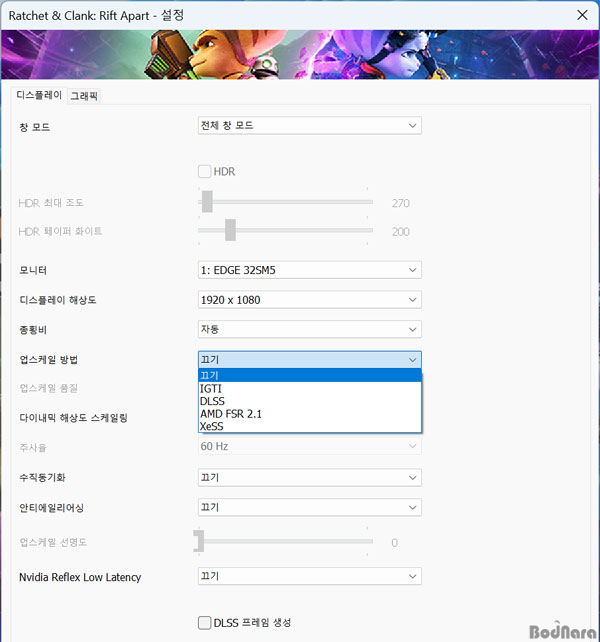This screenshot has width=600, height=642.
Task: Choose AMD FSR 2.1 upscale option
Action: [310, 414]
